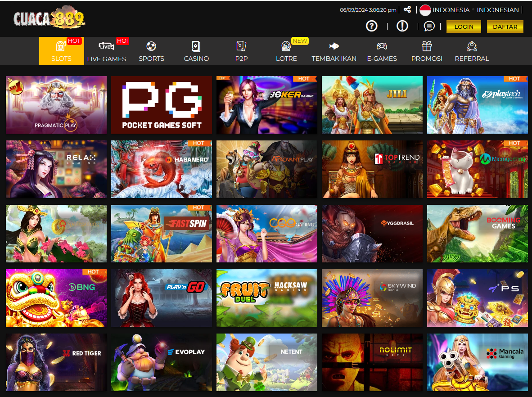Open the Pragmatic Play provider thumbnail
The height and width of the screenshot is (397, 532).
pos(56,105)
